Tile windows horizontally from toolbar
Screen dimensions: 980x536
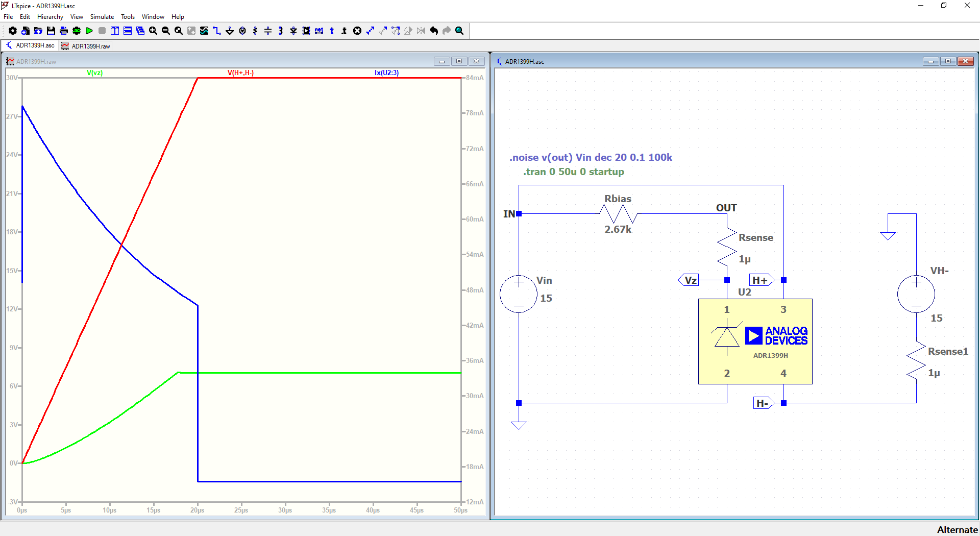128,31
